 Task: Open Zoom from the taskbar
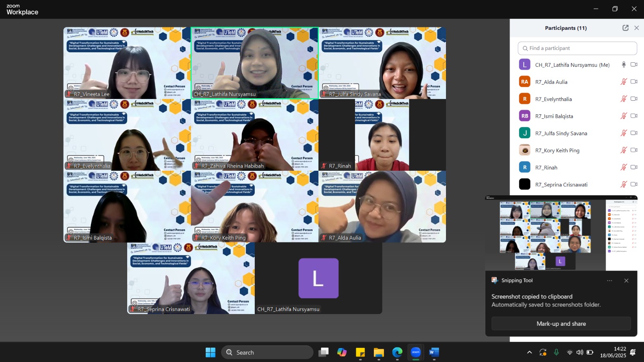416,352
